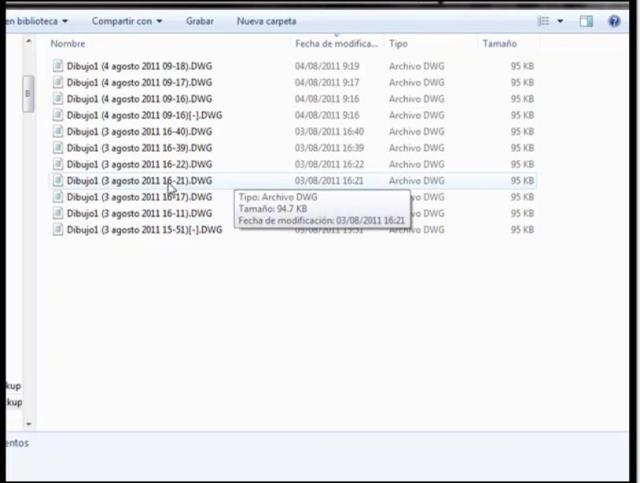Open the Compartir con dropdown
This screenshot has width=640, height=483.
point(127,21)
